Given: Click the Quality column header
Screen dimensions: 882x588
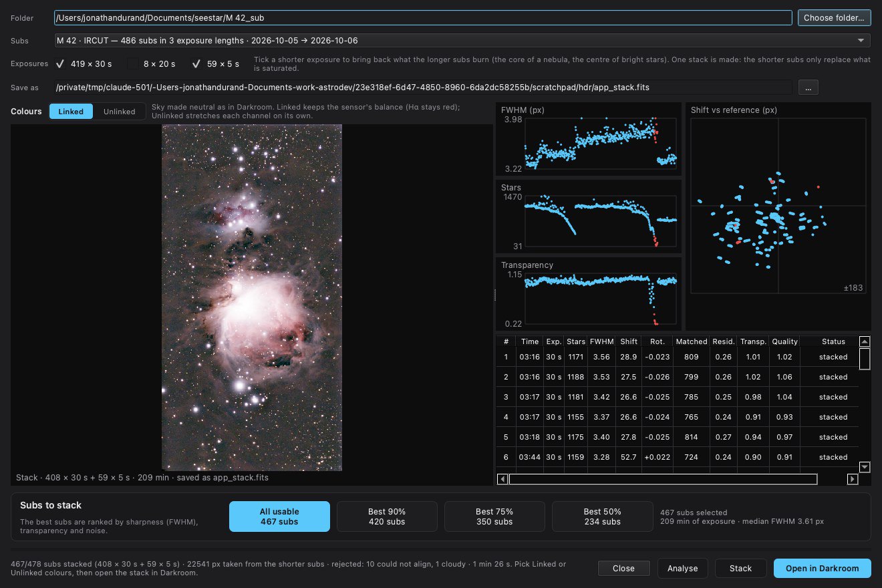Looking at the screenshot, I should pyautogui.click(x=785, y=341).
